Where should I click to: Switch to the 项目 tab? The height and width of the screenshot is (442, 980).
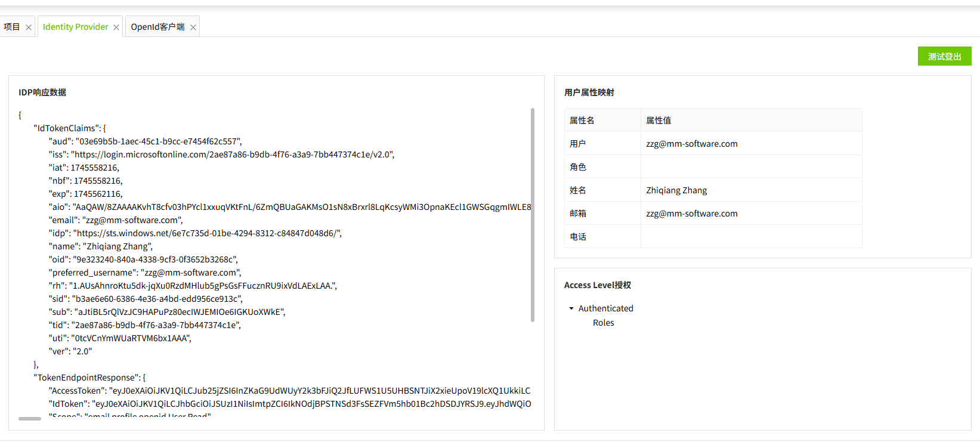[x=12, y=27]
